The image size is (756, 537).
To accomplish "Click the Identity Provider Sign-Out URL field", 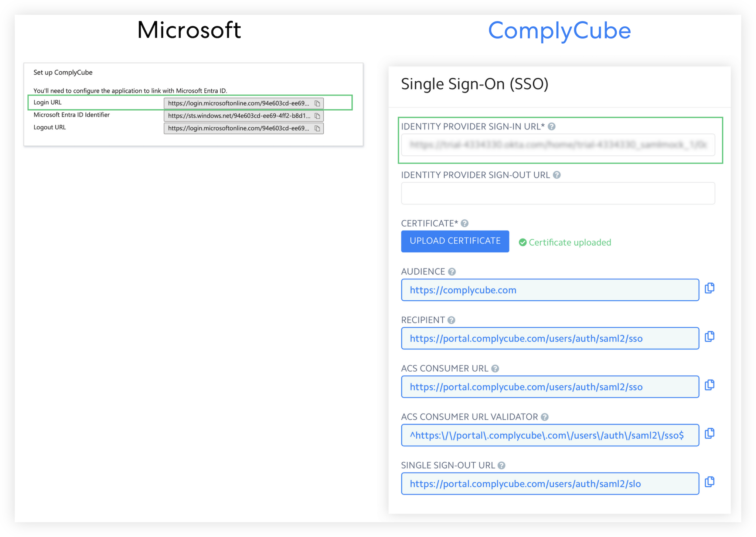I will 558,193.
